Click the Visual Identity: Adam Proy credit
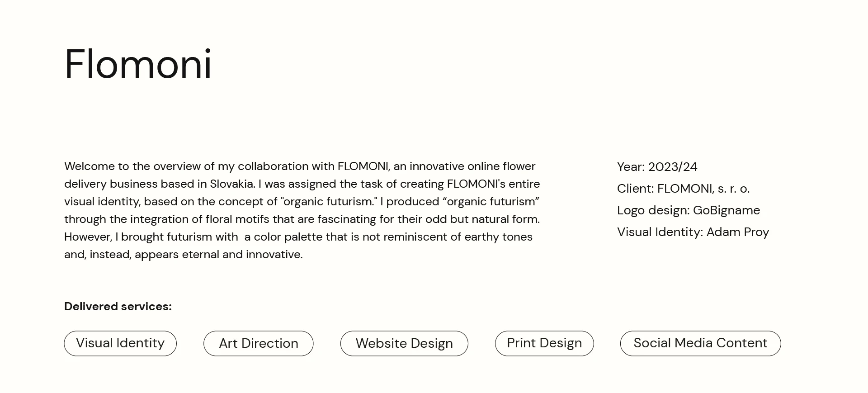868x393 pixels. pyautogui.click(x=693, y=232)
